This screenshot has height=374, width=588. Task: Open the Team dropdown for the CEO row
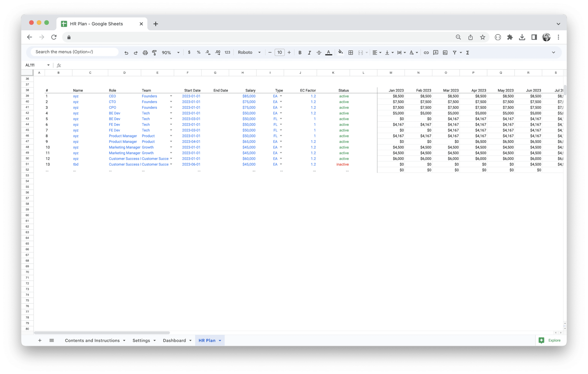coord(171,96)
